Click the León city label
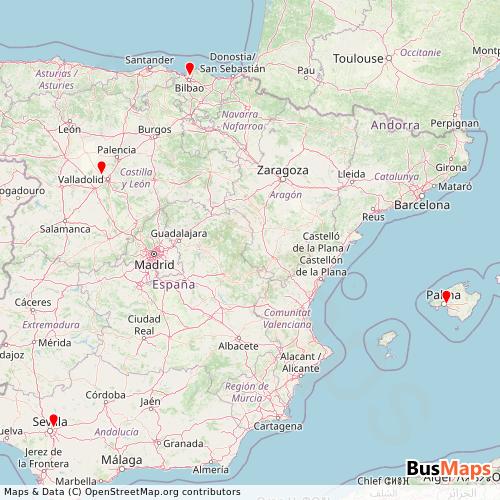The height and width of the screenshot is (500, 500). (x=69, y=129)
